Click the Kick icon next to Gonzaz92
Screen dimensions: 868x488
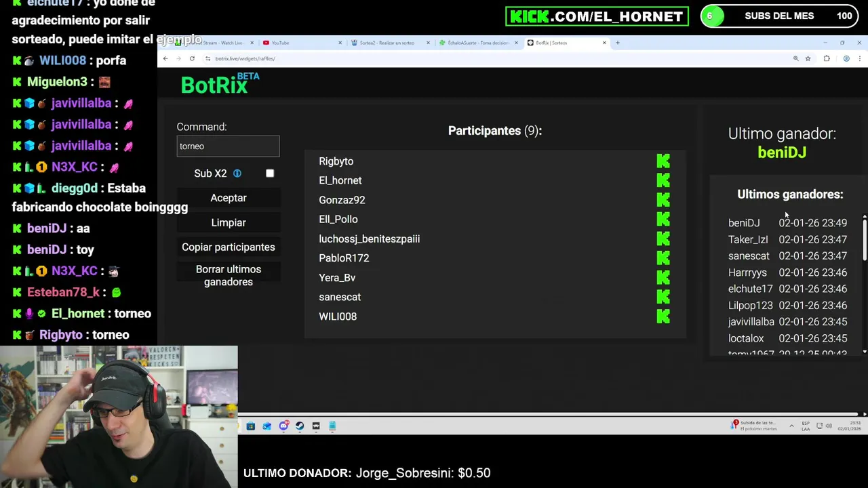663,200
